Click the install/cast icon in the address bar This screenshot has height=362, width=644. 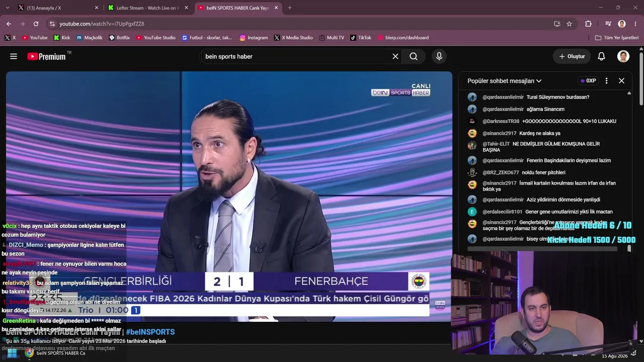coord(557,24)
